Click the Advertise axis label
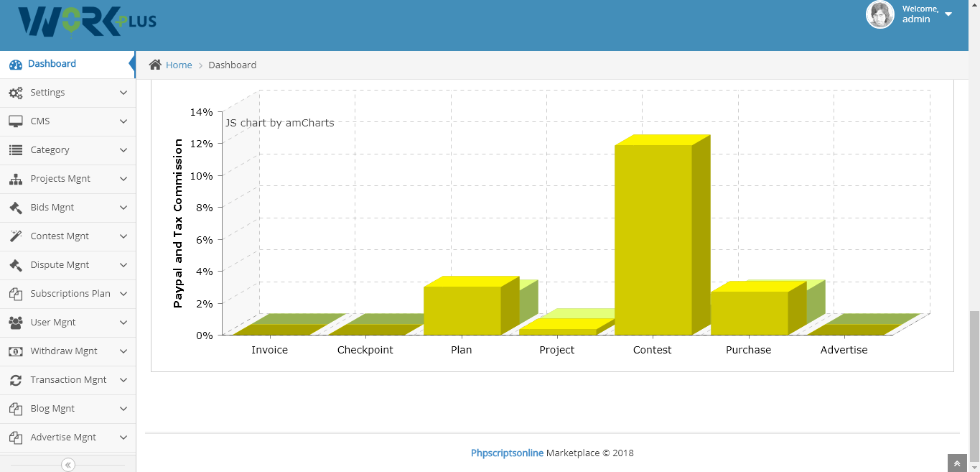Image resolution: width=980 pixels, height=472 pixels. point(844,350)
